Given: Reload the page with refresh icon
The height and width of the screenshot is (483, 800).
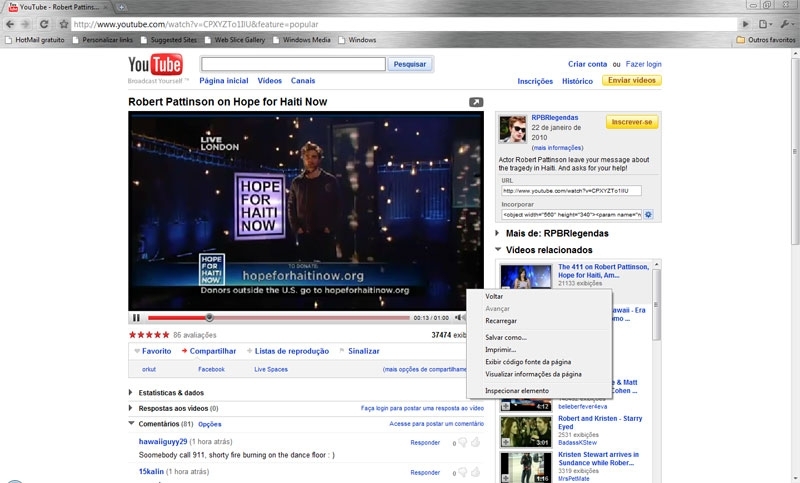Looking at the screenshot, I should [x=44, y=24].
